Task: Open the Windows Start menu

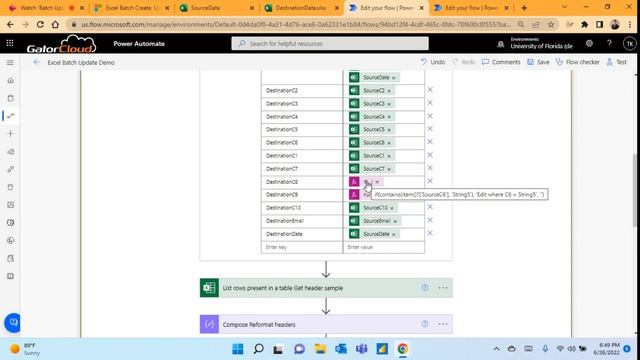Action: pyautogui.click(x=238, y=349)
